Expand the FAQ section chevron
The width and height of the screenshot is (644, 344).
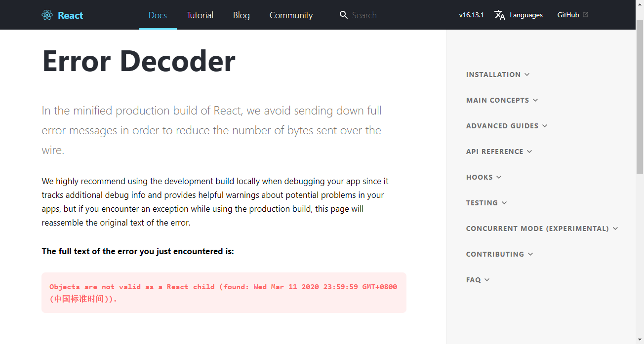487,280
